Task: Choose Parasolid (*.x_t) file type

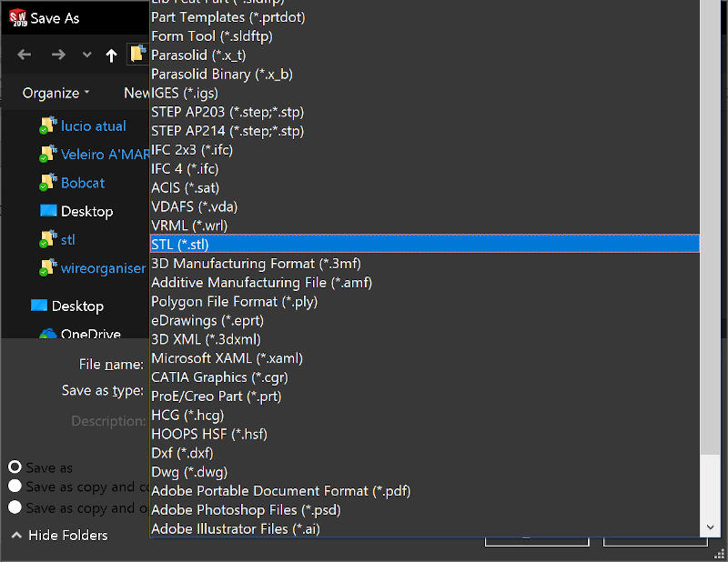Action: point(424,55)
